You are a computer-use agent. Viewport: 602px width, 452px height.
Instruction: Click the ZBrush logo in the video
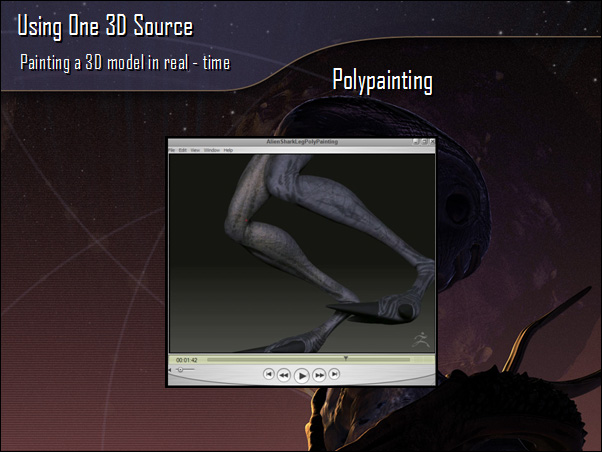pyautogui.click(x=421, y=339)
